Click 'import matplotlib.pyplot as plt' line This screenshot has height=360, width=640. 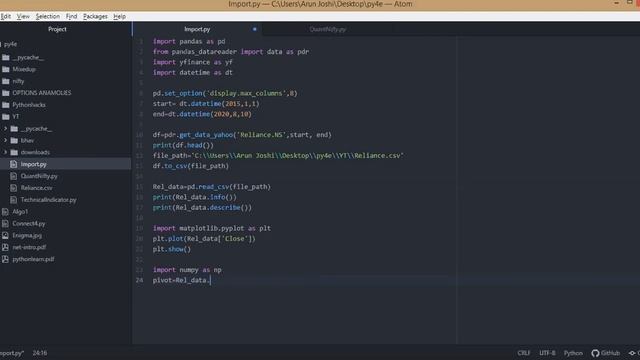[x=211, y=228]
